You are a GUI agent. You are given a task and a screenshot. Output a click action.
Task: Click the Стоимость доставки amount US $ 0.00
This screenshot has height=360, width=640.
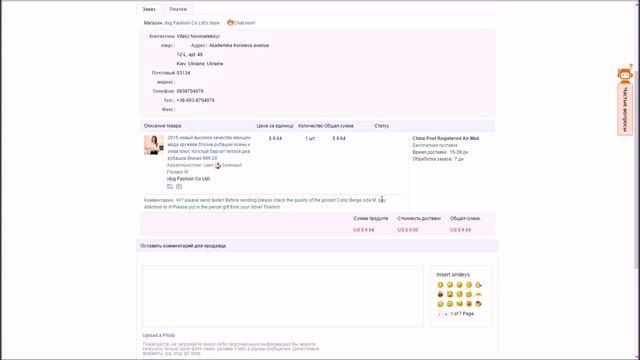click(408, 230)
